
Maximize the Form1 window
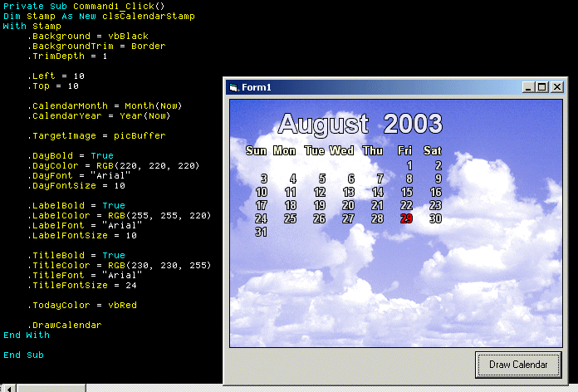542,87
